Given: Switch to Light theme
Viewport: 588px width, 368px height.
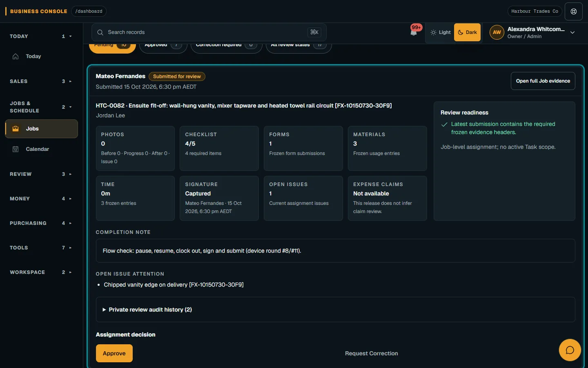Looking at the screenshot, I should pos(441,32).
